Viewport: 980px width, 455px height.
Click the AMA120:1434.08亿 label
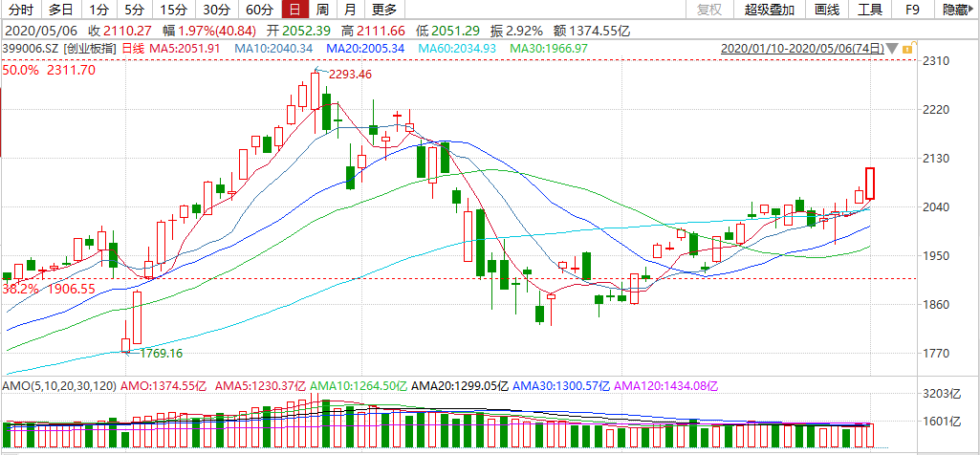point(666,386)
